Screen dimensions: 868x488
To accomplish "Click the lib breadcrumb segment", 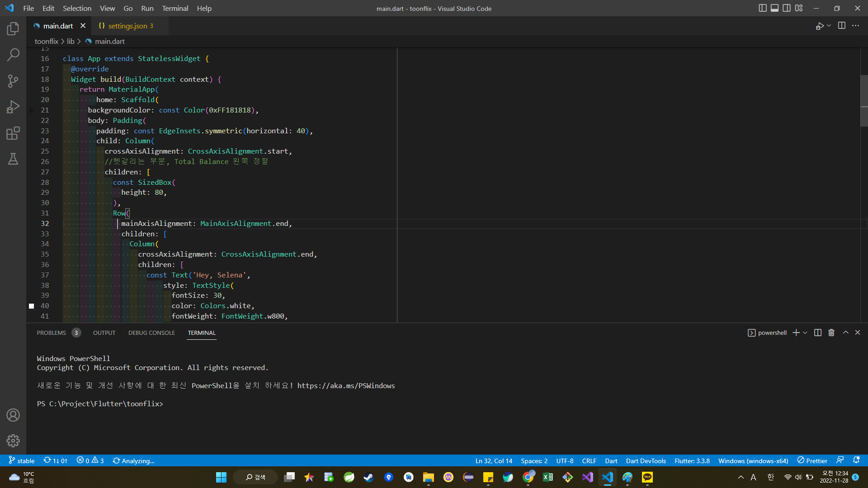I will (71, 41).
